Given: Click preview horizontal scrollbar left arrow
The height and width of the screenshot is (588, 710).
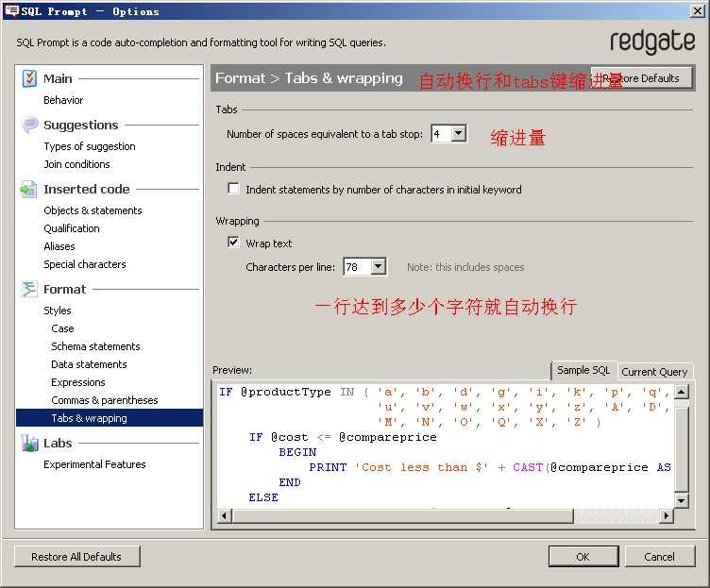Looking at the screenshot, I should (224, 515).
